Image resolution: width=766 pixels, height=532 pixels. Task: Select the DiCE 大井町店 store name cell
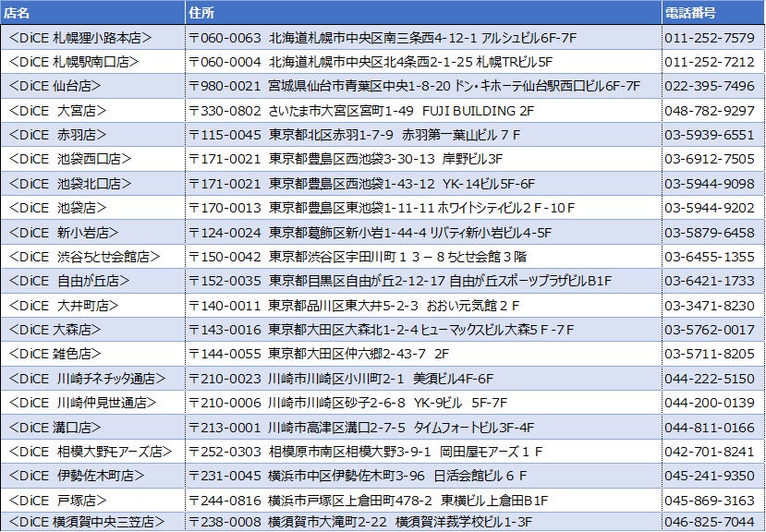click(x=92, y=306)
